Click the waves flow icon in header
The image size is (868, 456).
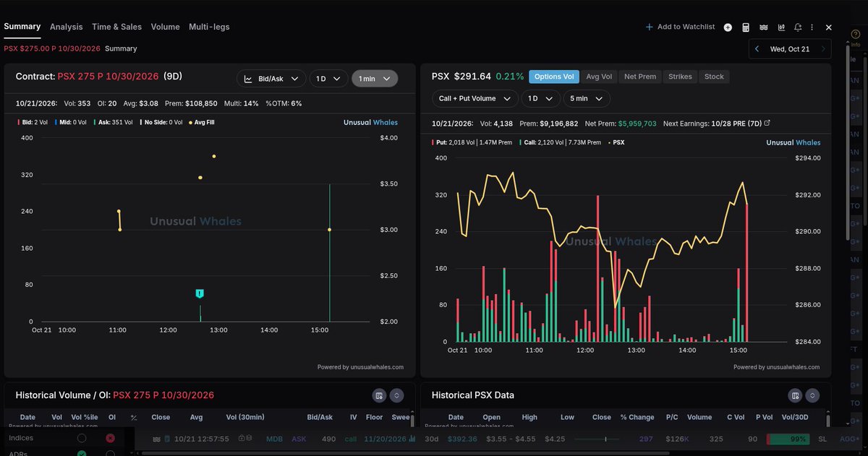(763, 27)
